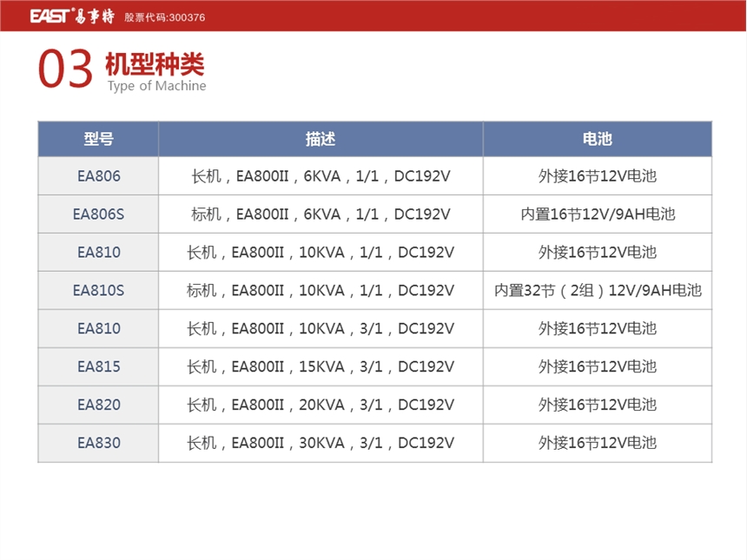Select battery cell of 长机 10KVA 3/1 row
Image resolution: width=747 pixels, height=560 pixels.
pyautogui.click(x=598, y=328)
